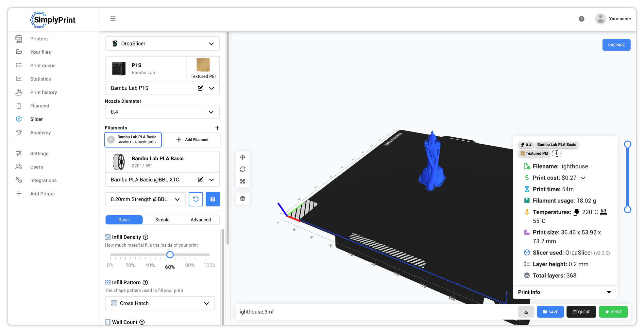Open the Infill Pattern Cross Hatch dropdown

160,303
